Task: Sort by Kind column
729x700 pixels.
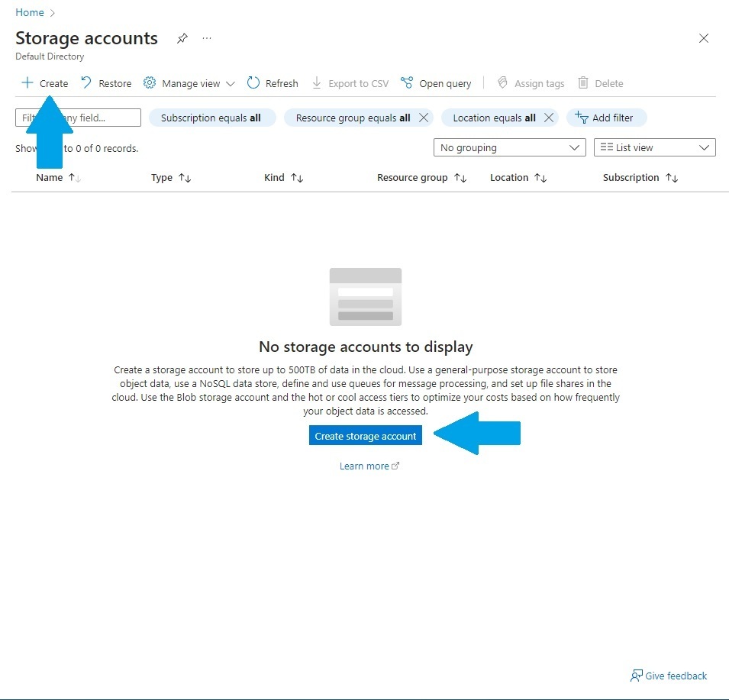Action: [x=284, y=178]
